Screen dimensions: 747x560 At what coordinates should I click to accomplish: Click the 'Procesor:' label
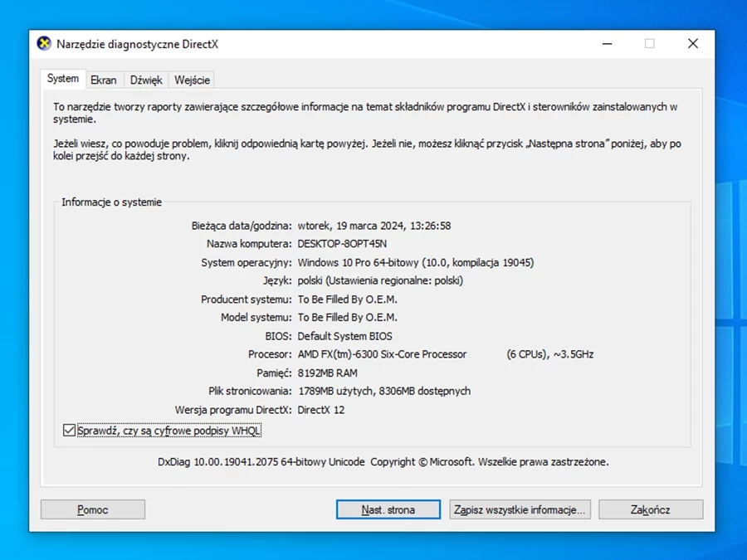[270, 354]
